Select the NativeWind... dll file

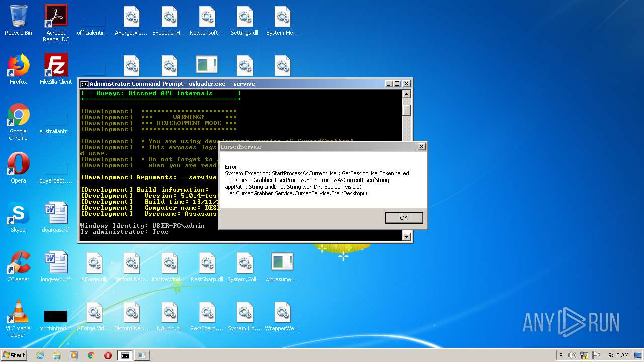point(169,267)
